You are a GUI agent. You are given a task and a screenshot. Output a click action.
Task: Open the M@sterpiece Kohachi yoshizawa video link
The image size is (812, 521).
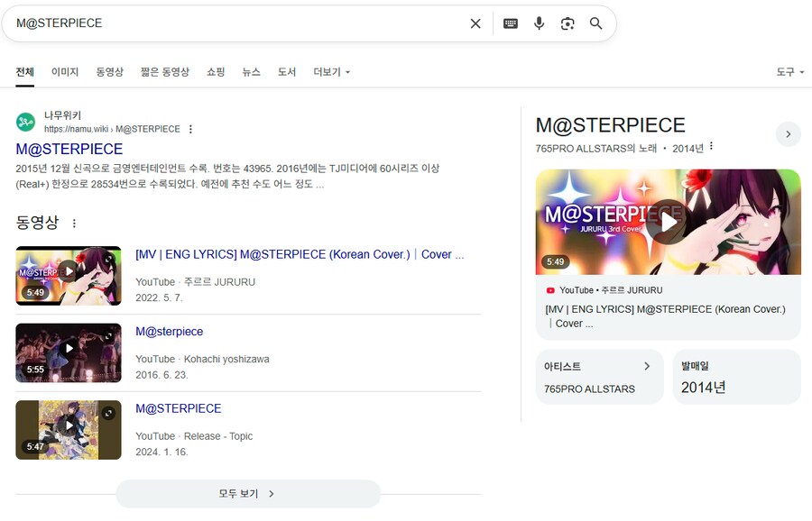[170, 331]
